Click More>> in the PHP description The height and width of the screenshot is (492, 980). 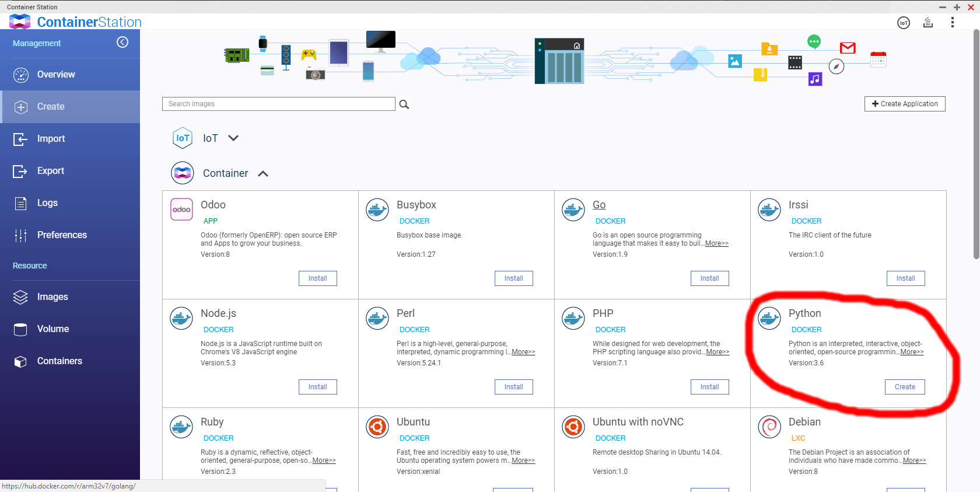pyautogui.click(x=717, y=352)
